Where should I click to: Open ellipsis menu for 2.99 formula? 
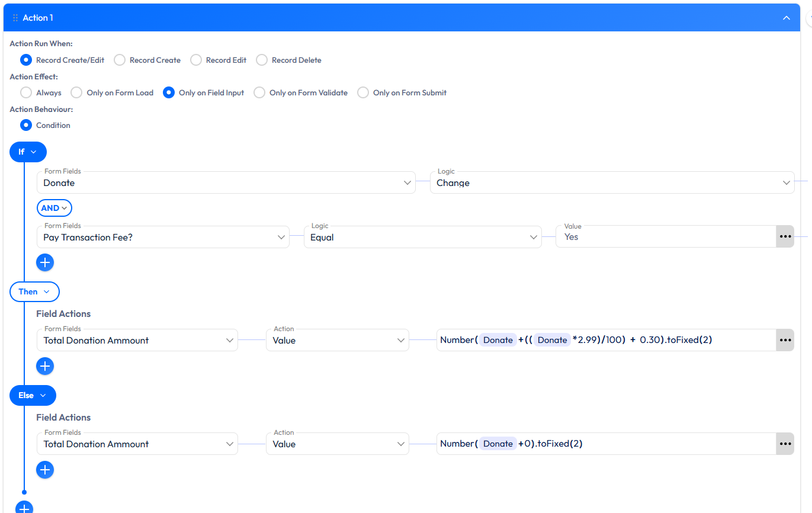(785, 340)
